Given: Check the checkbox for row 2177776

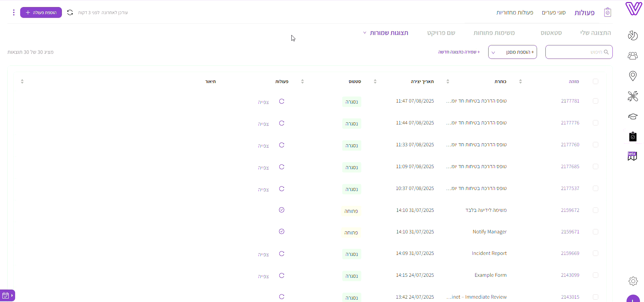Looking at the screenshot, I should coord(596,123).
